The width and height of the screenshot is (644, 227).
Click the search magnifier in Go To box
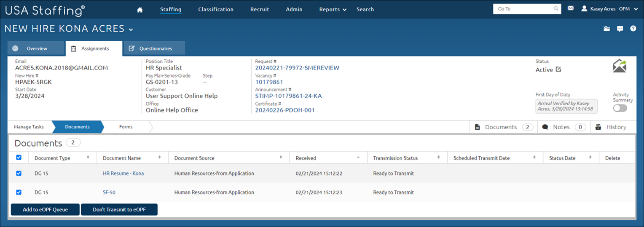(556, 8)
